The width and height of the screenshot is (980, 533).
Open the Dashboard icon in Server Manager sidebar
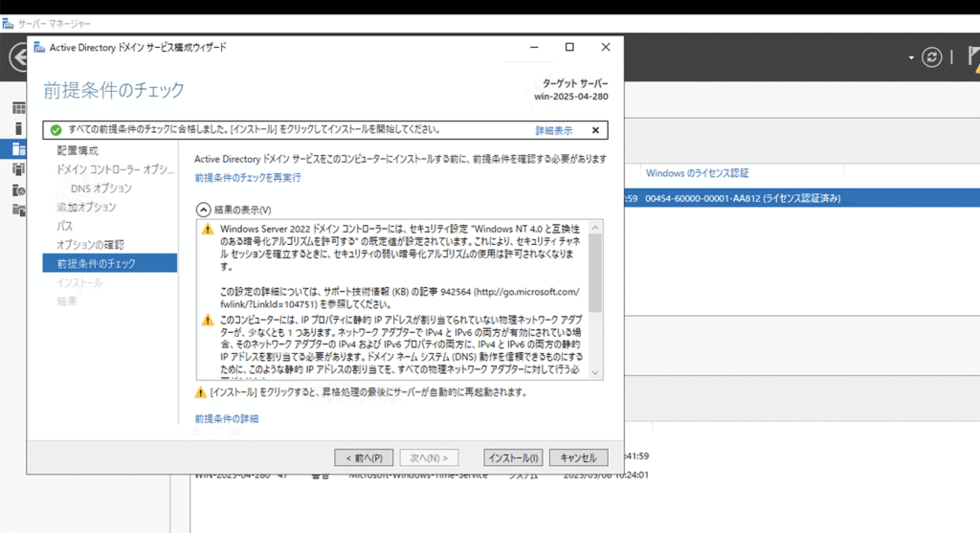coord(19,108)
